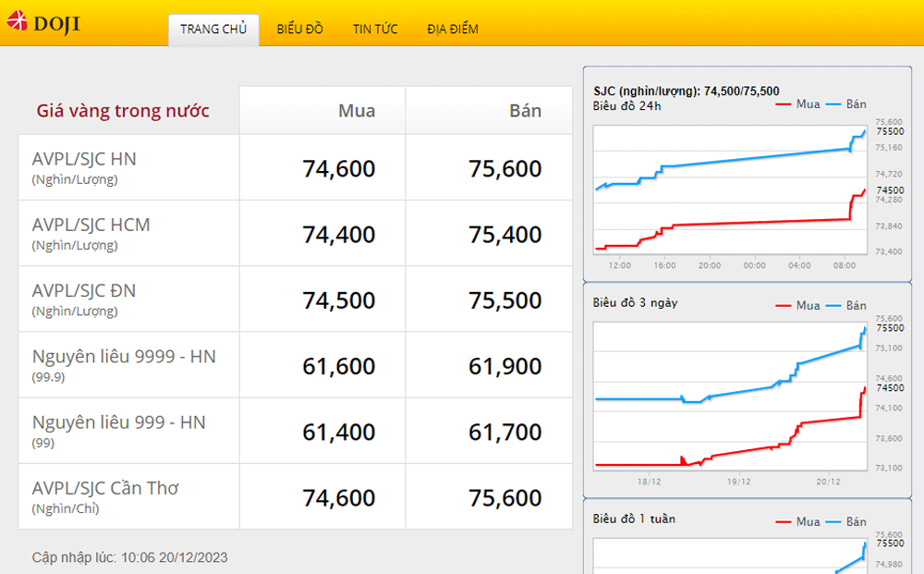The height and width of the screenshot is (574, 924).
Task: Click the Mua price 61,400 in the table
Action: click(x=339, y=433)
